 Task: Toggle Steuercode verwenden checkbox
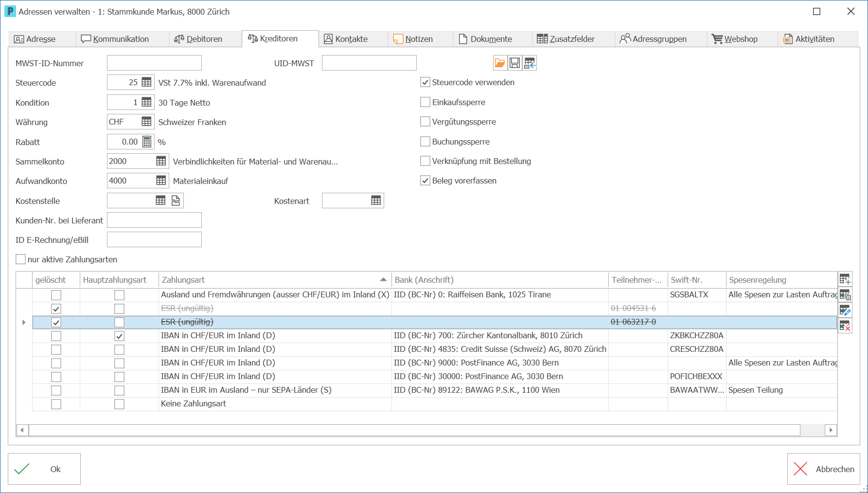point(425,82)
